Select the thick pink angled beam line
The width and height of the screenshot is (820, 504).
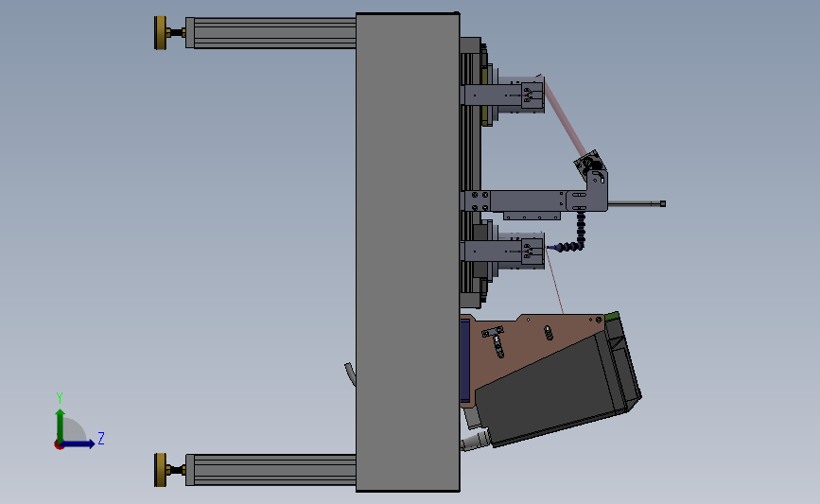565,116
